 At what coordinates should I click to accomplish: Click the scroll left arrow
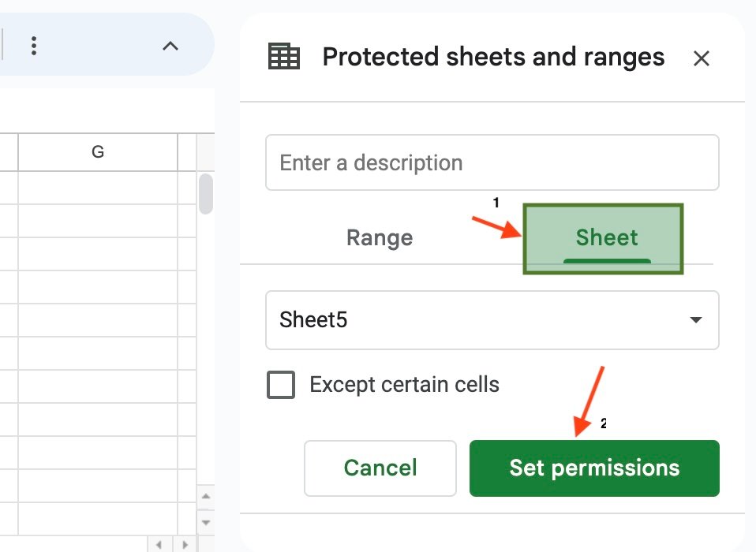(159, 544)
